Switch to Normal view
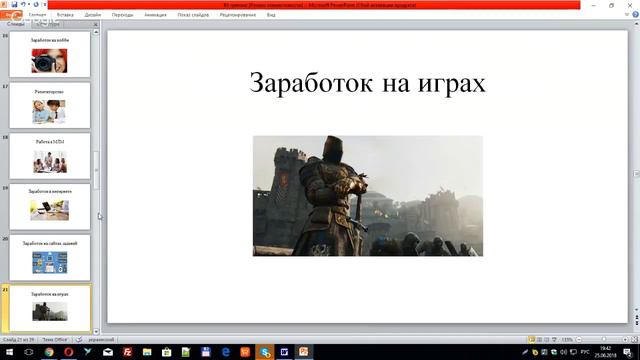The width and height of the screenshot is (640, 360). click(531, 340)
